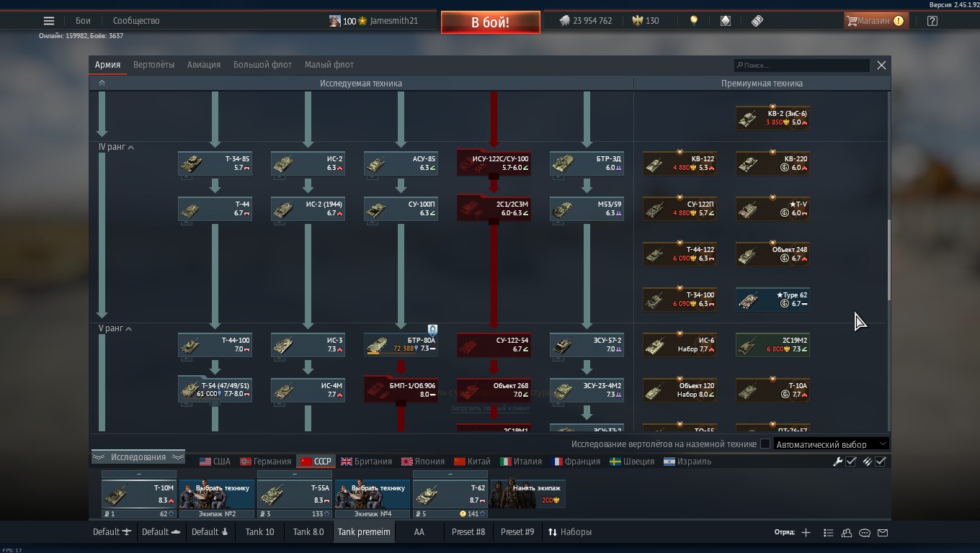Click the В бой! battle button
Viewport: 980px width, 553px height.
click(491, 22)
